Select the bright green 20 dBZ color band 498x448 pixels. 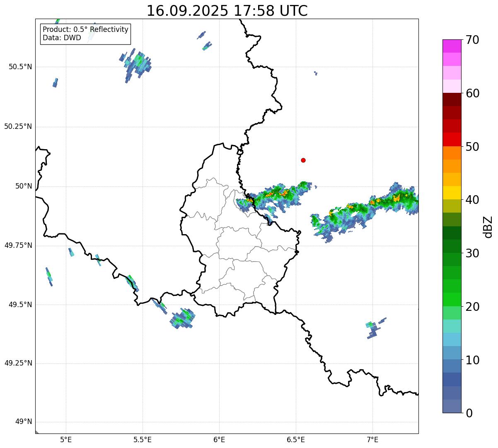tap(452, 300)
